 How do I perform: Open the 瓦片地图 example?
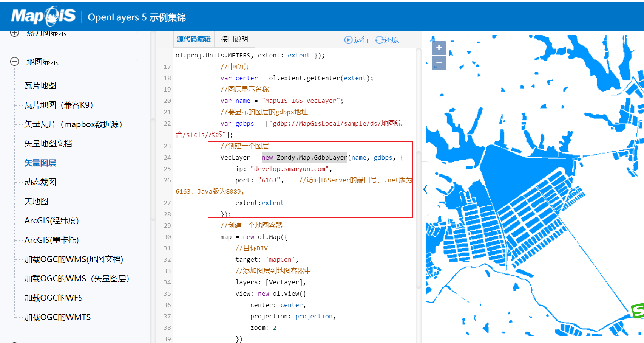40,86
